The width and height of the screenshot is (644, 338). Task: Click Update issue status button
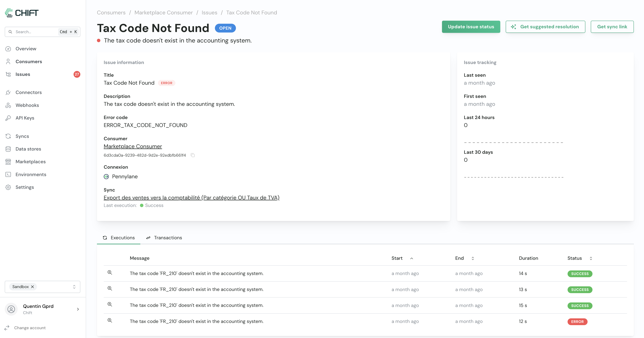(471, 27)
